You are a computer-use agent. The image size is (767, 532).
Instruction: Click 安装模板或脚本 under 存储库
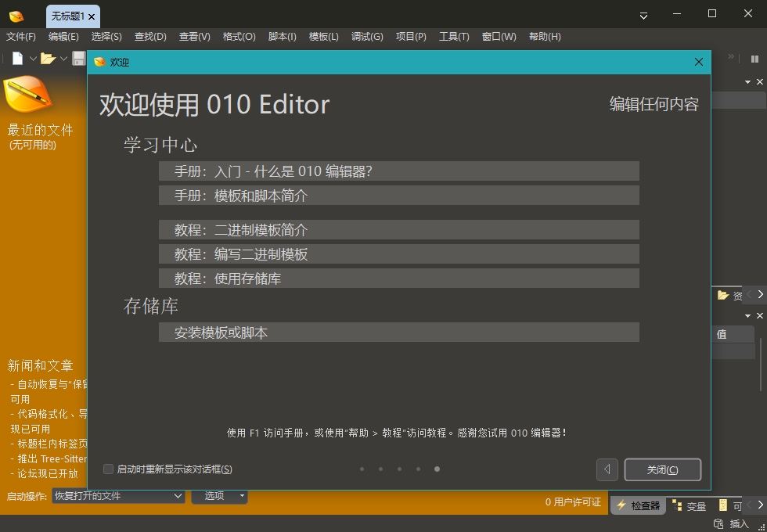(x=398, y=332)
